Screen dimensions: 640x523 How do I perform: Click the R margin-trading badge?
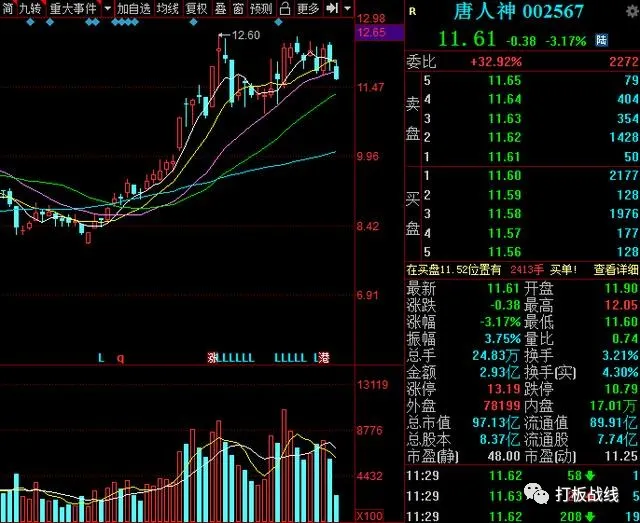click(x=412, y=11)
